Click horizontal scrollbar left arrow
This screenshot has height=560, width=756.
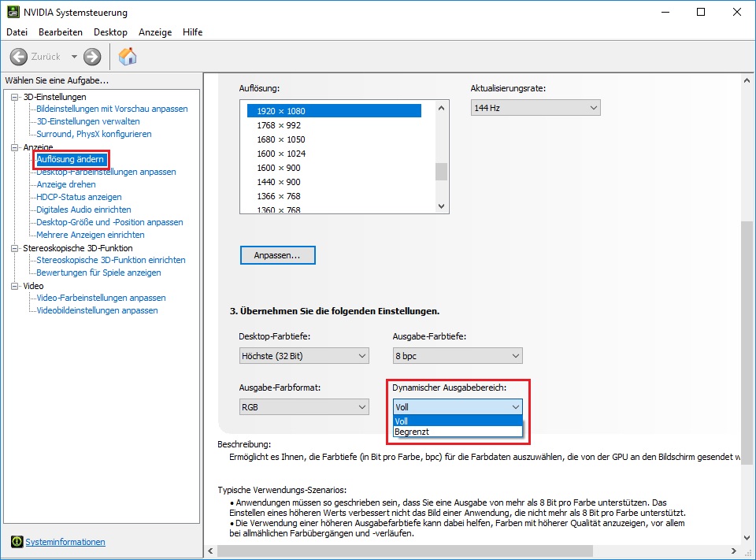pyautogui.click(x=210, y=551)
